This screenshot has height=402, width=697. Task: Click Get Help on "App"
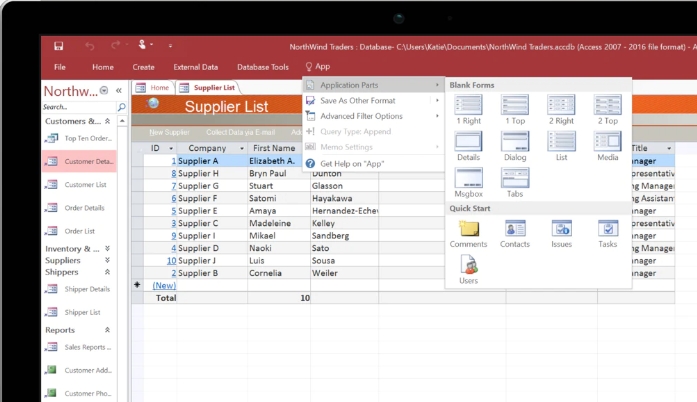[373, 164]
